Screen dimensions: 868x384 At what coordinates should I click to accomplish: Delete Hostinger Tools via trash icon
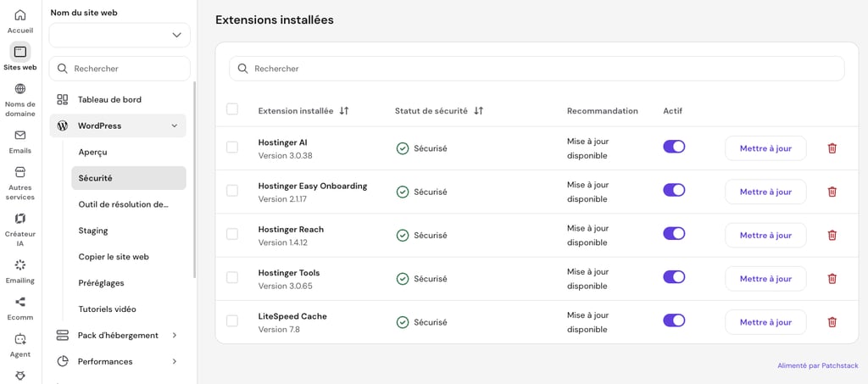(x=832, y=278)
